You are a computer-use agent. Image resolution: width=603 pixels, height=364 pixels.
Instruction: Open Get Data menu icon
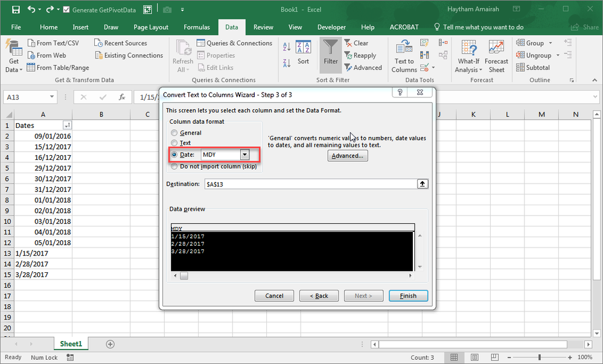point(14,48)
